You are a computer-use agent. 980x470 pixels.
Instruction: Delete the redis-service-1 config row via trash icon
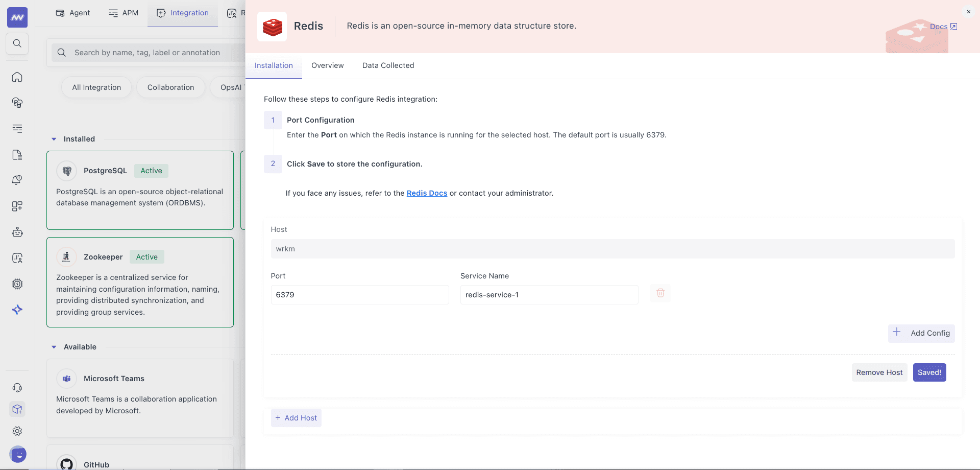(x=660, y=293)
